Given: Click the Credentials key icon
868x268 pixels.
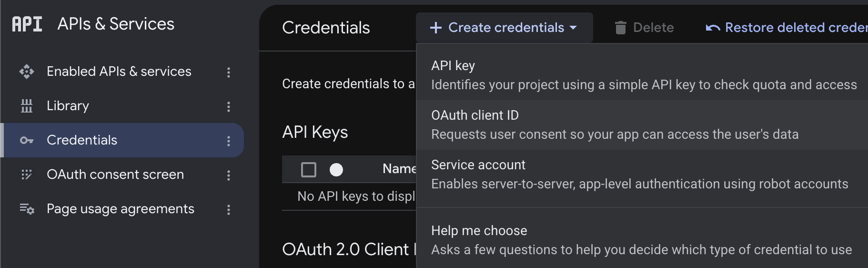Looking at the screenshot, I should coord(27,140).
